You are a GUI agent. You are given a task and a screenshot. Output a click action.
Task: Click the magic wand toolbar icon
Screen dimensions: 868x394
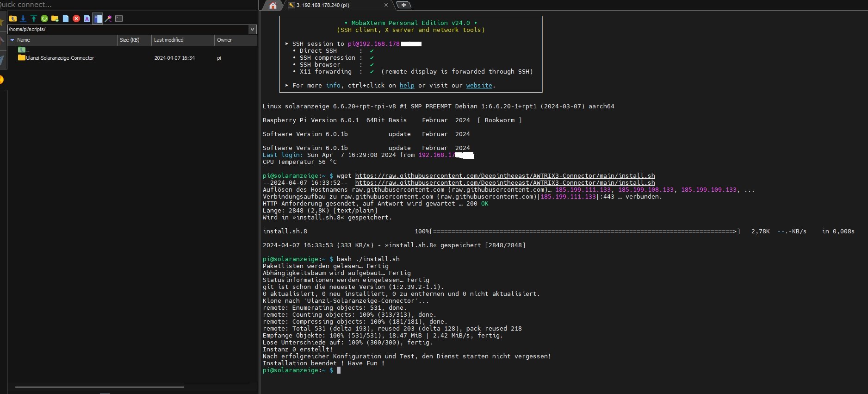108,19
